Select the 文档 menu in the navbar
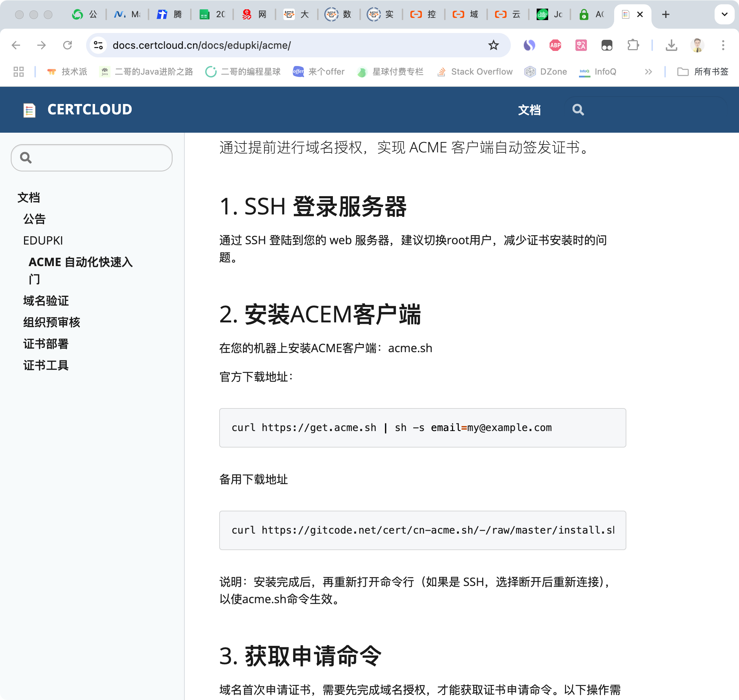The height and width of the screenshot is (700, 739). (x=529, y=110)
